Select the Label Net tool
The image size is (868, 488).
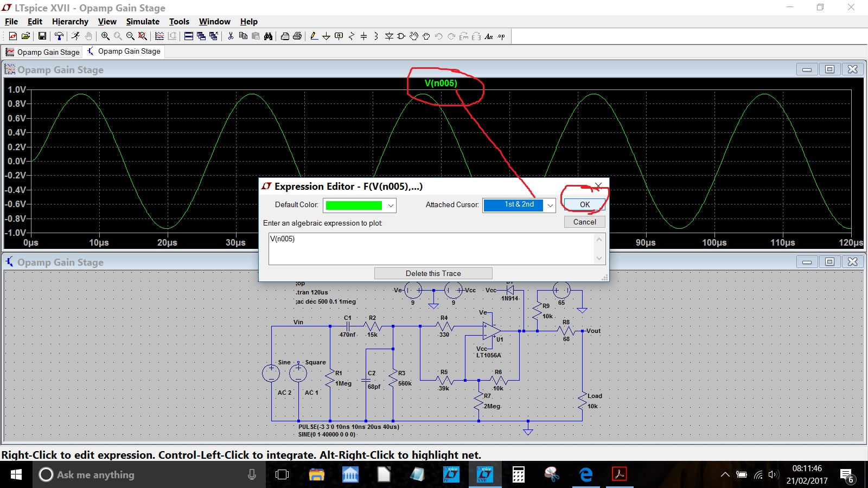tap(339, 36)
